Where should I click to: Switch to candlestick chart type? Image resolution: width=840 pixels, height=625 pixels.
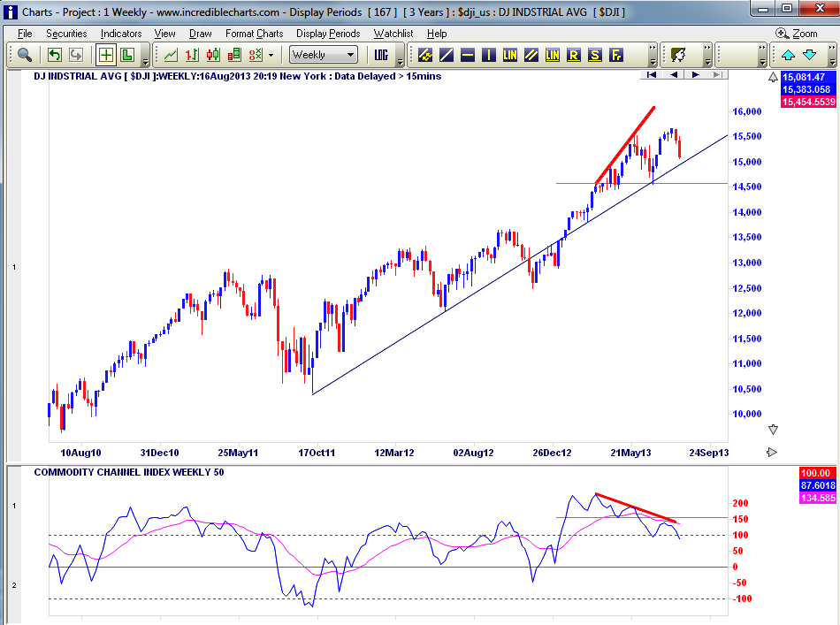click(213, 55)
